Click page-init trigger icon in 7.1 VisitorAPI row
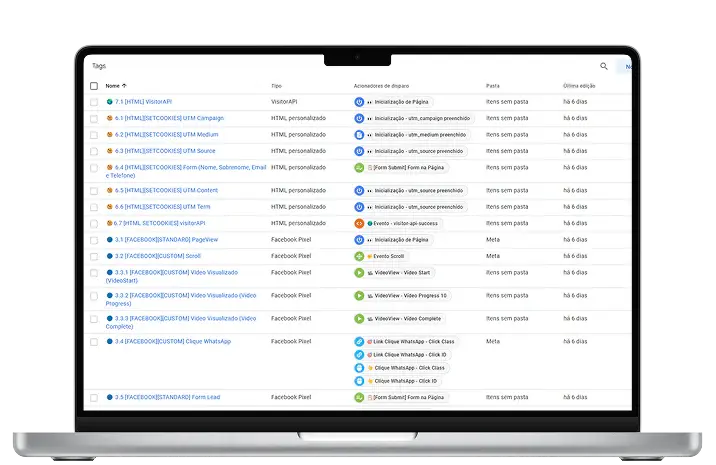 [359, 102]
